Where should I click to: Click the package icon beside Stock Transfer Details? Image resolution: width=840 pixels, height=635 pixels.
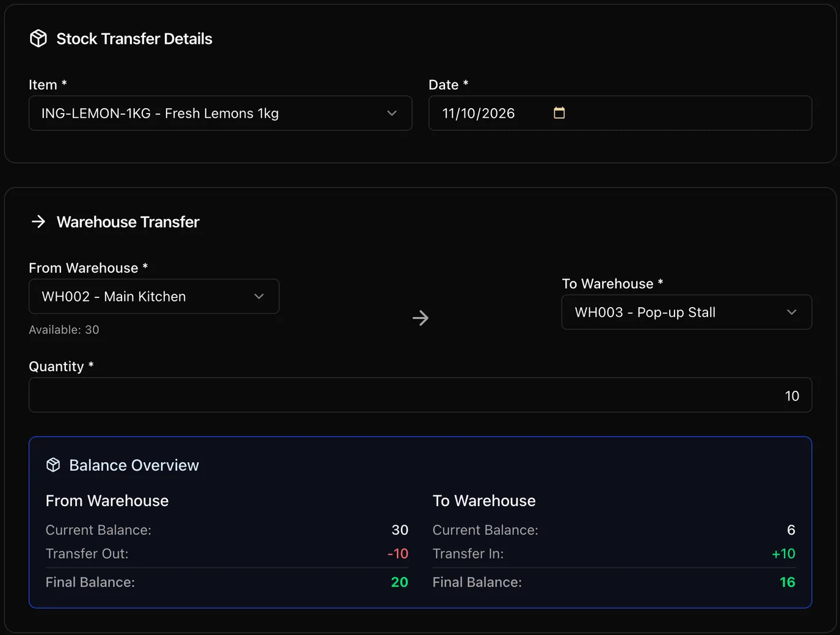click(x=38, y=38)
